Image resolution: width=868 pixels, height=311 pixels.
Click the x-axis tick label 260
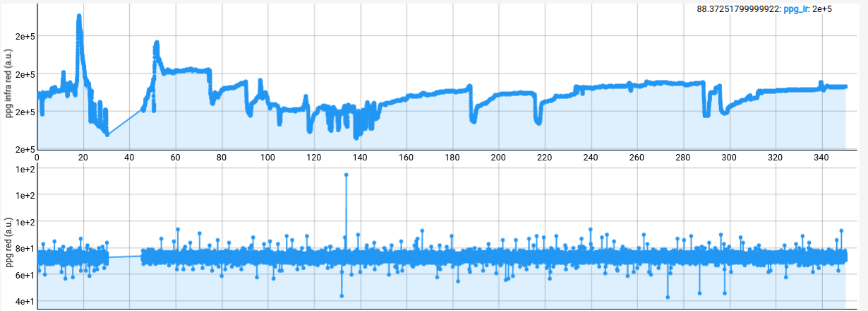coord(637,158)
